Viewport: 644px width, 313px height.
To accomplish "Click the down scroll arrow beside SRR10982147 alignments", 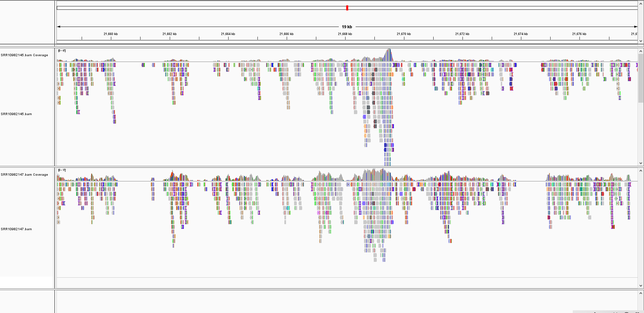I will (641, 286).
